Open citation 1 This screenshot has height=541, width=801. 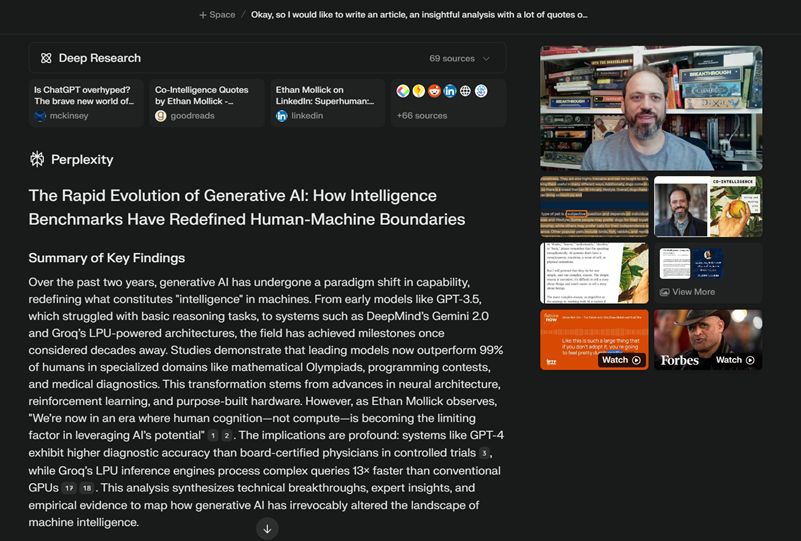click(213, 436)
